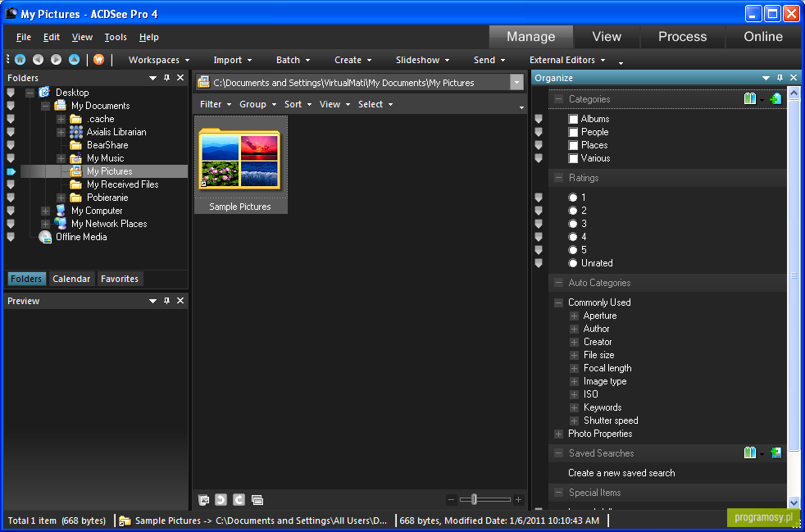Click Create a new saved search link
This screenshot has width=805, height=532.
tap(621, 473)
